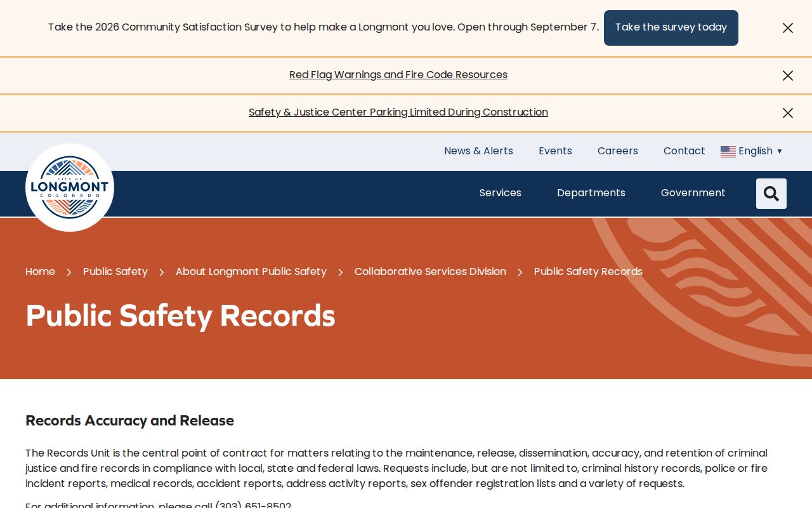This screenshot has height=508, width=812.
Task: Close the Red Flag Warnings alert
Action: 788,76
